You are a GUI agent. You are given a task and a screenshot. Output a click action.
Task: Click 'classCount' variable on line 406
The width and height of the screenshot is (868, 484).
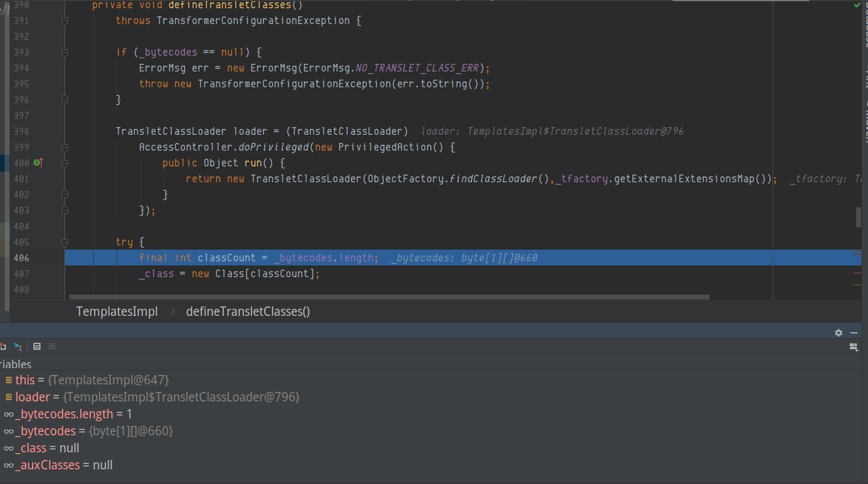click(226, 258)
